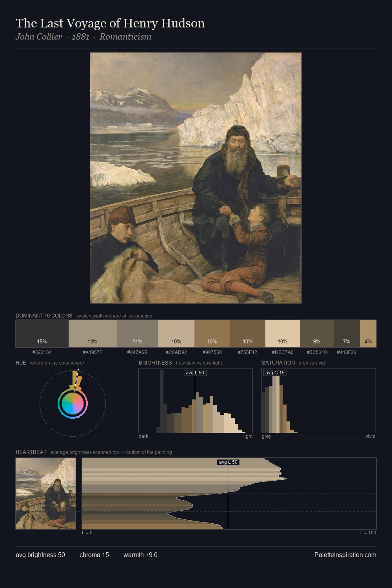Click the "DOMINANT 10 COLORS" heading
Image resolution: width=392 pixels, height=588 pixels.
44,316
